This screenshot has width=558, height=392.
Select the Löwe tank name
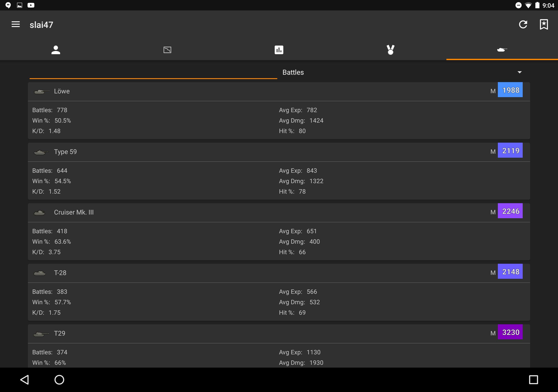[x=62, y=91]
